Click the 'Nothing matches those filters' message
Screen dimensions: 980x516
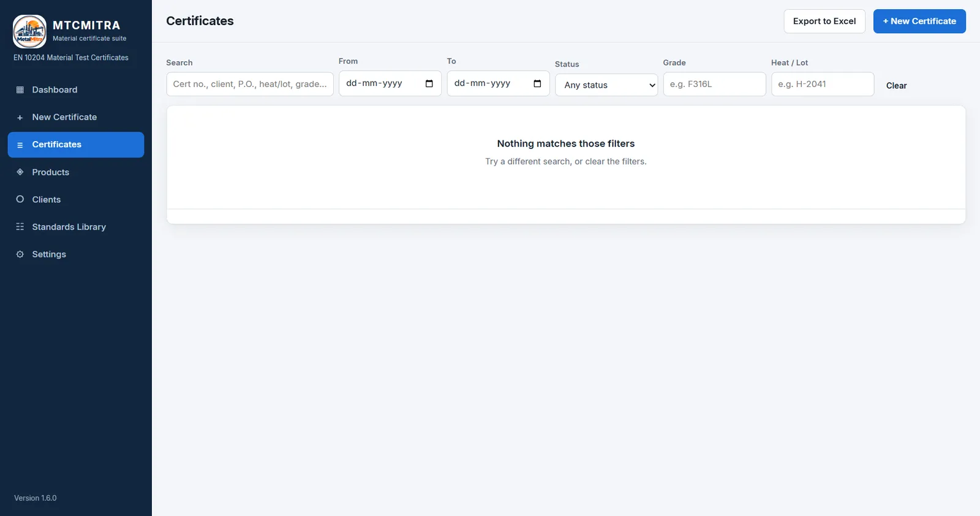coord(566,143)
